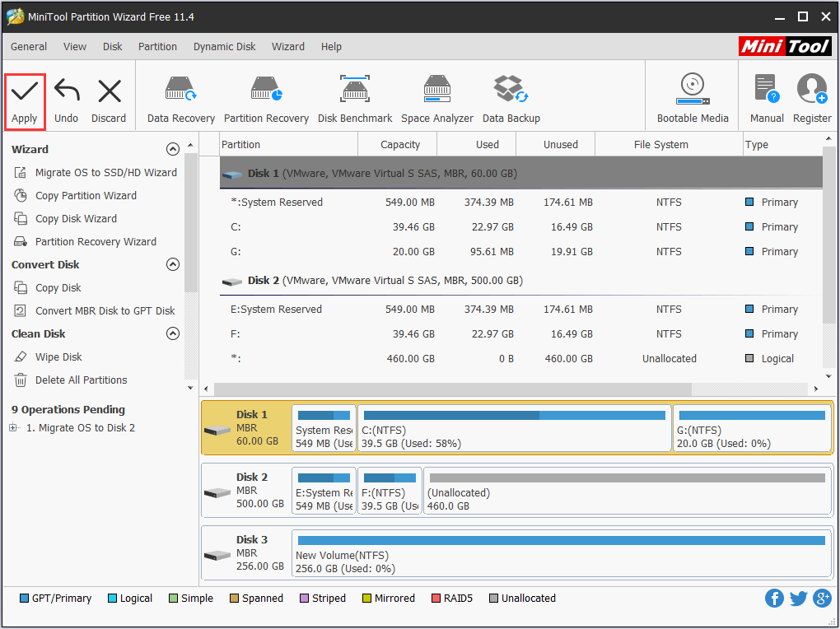Open the Data Recovery tool

(x=180, y=91)
